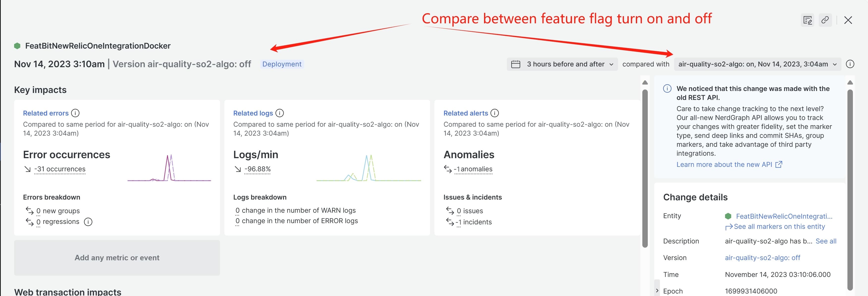Close the change details view
This screenshot has height=296, width=868.
coord(848,20)
